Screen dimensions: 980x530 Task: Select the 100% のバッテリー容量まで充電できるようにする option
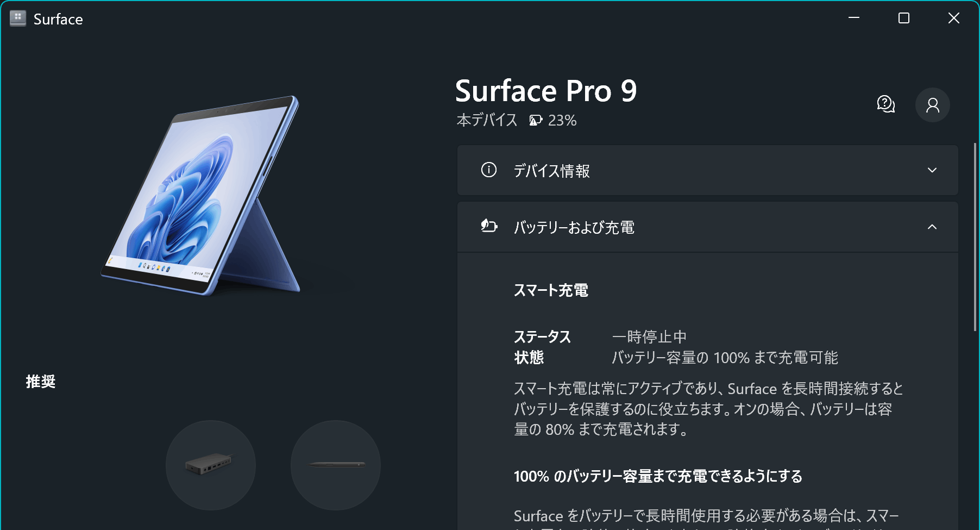(657, 477)
